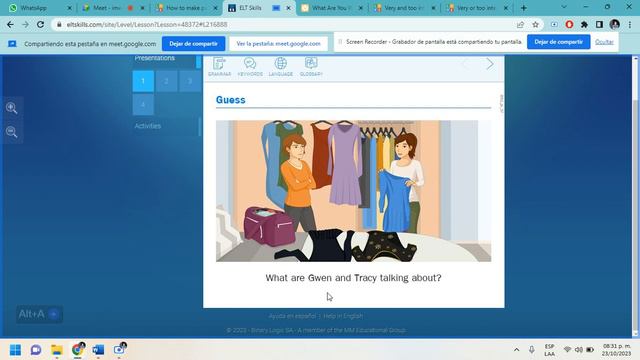This screenshot has height=360, width=640.
Task: Click the share page icon in address bar
Action: [520, 24]
